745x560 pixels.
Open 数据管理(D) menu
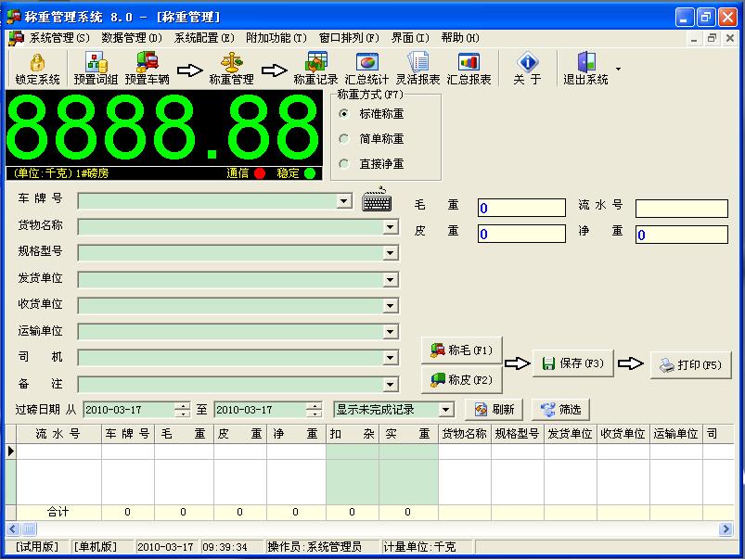coord(132,38)
